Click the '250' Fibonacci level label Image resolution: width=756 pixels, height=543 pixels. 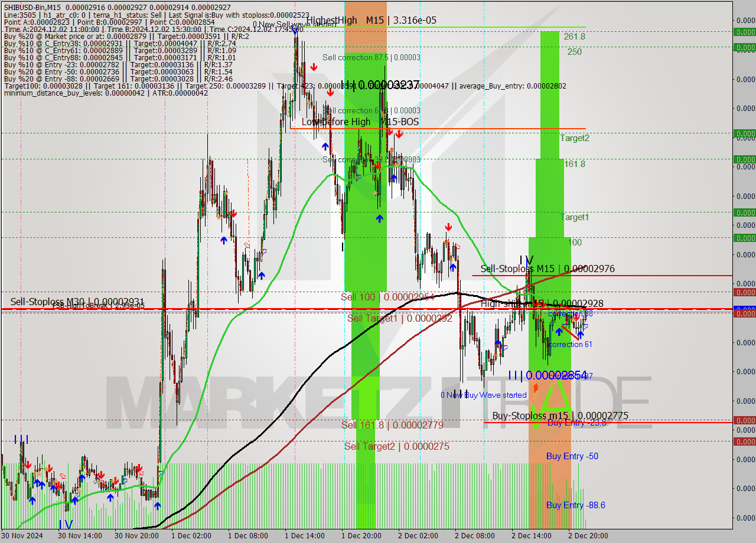pyautogui.click(x=575, y=52)
